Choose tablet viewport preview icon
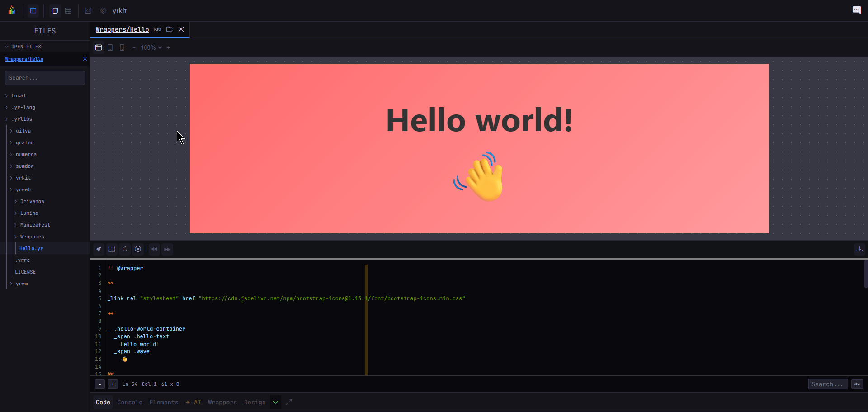868x412 pixels. tap(110, 47)
